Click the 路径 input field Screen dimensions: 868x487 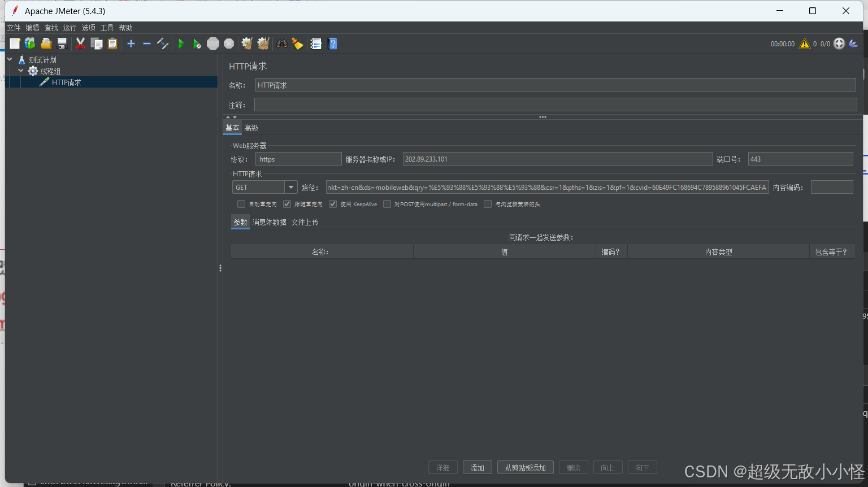[548, 187]
